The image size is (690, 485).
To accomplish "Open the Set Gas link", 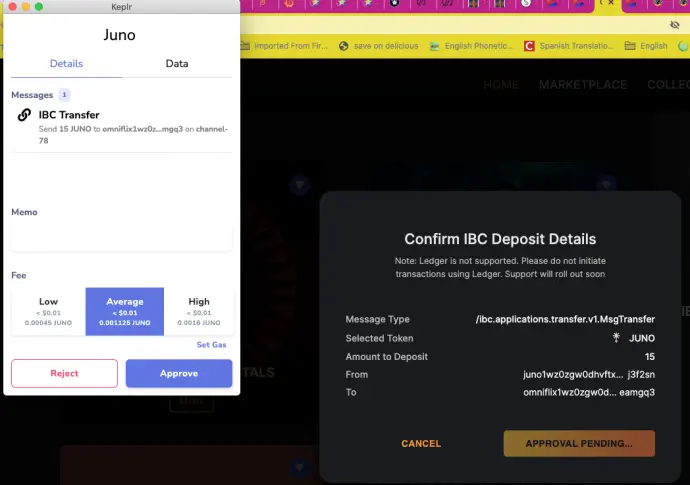I will tap(211, 345).
